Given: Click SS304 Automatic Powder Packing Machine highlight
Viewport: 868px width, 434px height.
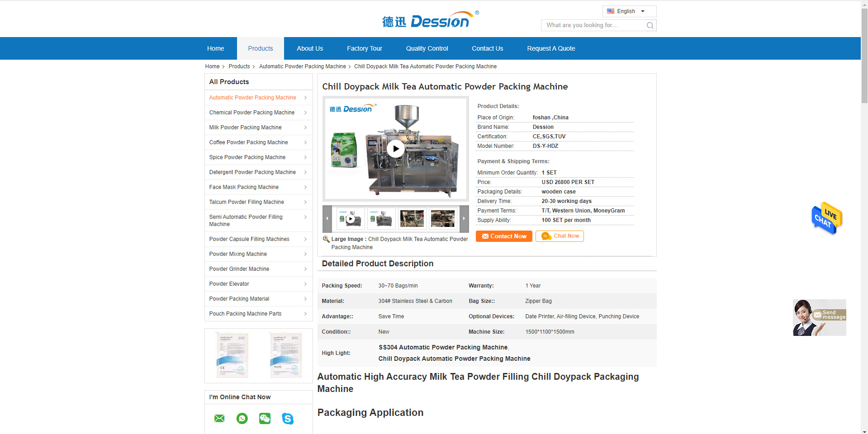Looking at the screenshot, I should click(x=443, y=347).
